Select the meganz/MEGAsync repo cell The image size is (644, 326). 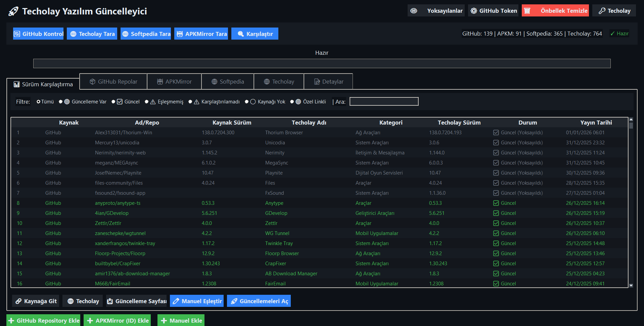pyautogui.click(x=117, y=163)
